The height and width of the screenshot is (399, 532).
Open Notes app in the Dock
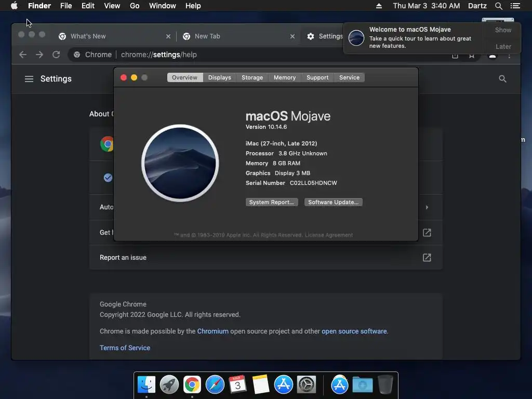click(x=261, y=384)
